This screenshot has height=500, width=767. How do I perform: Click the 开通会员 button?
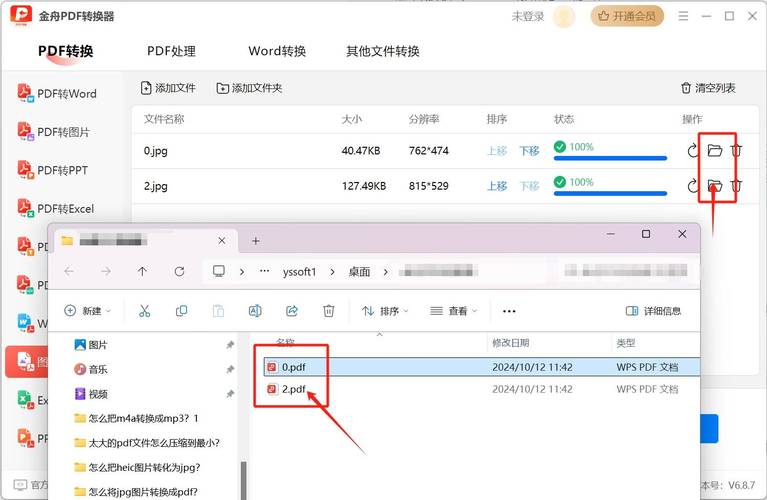(627, 16)
